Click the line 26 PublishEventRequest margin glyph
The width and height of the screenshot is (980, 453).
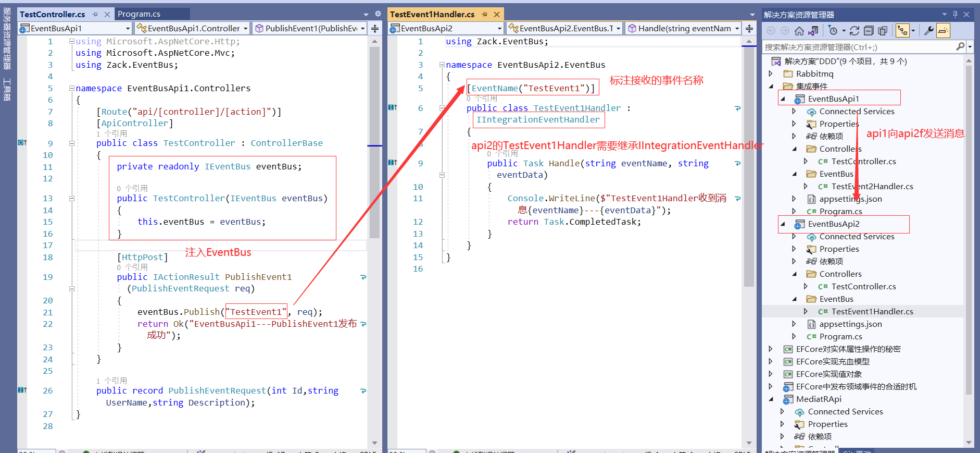(x=22, y=390)
